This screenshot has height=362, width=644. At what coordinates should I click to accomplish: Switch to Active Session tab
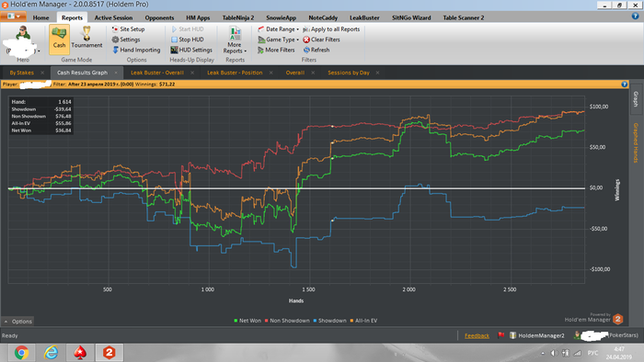click(x=113, y=17)
